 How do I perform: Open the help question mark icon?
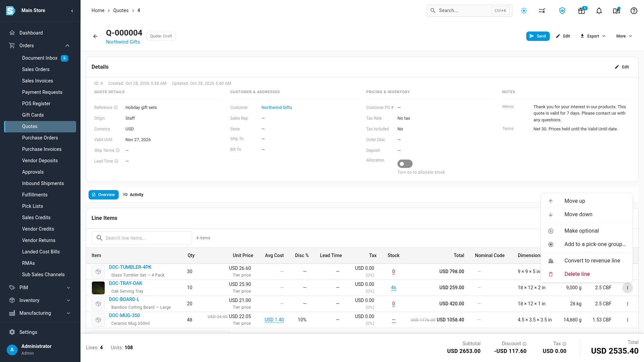click(x=634, y=11)
